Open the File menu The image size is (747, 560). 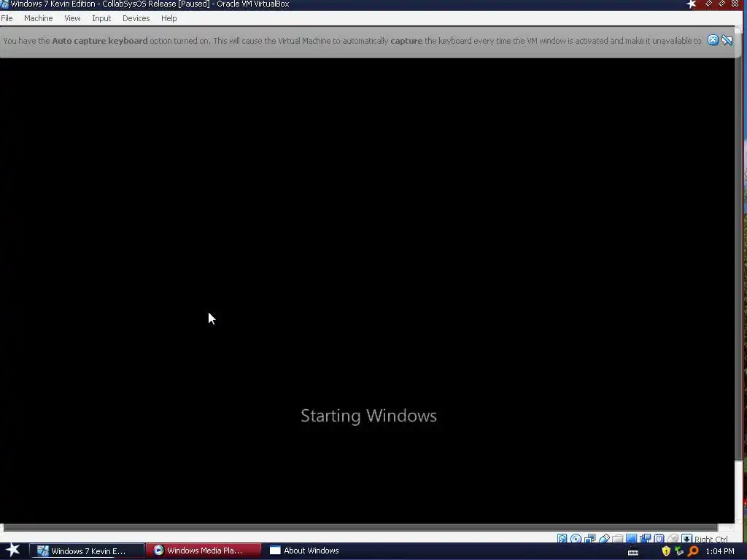point(7,18)
